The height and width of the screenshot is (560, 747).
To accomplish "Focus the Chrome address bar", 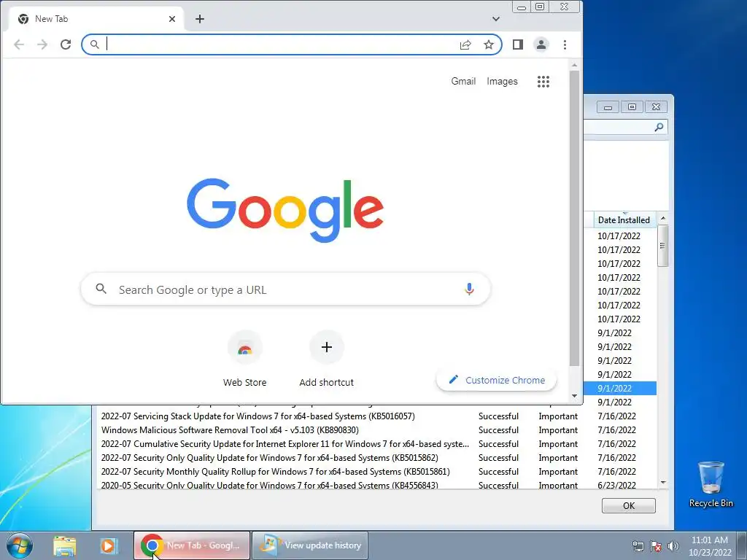I will click(292, 44).
